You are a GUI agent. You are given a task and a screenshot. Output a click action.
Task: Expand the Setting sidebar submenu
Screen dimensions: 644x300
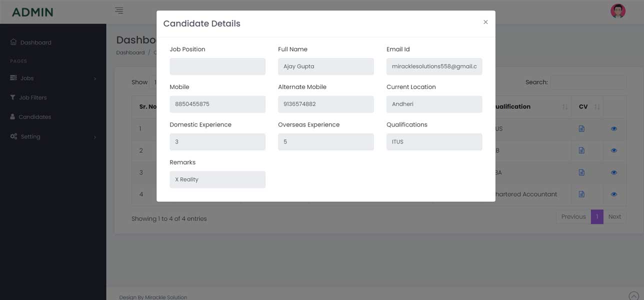(53, 136)
